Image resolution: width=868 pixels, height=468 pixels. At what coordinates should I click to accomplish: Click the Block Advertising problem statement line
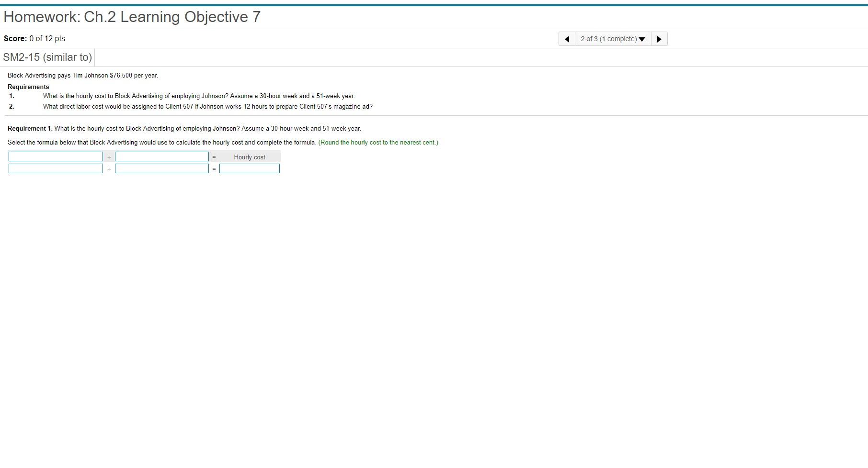point(82,75)
